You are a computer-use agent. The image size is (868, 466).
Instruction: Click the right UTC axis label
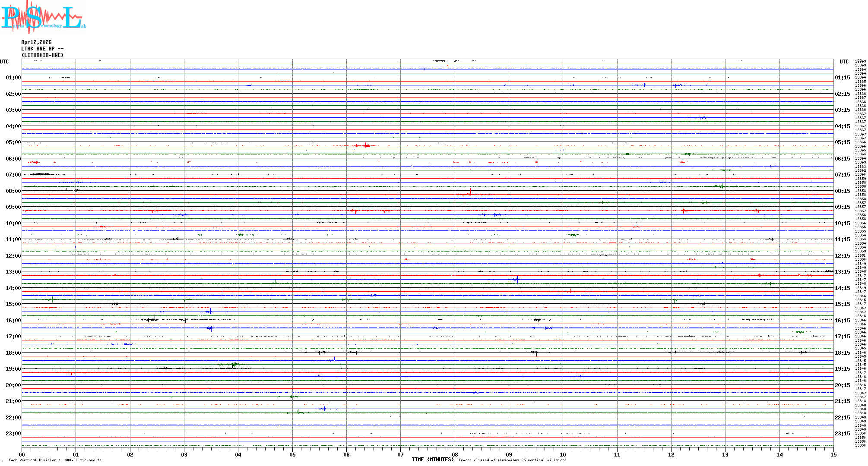click(x=844, y=62)
